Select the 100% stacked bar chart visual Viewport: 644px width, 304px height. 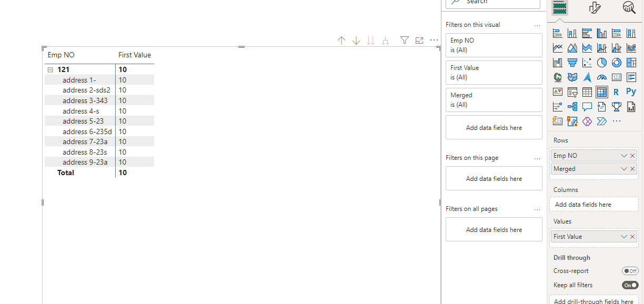pos(617,33)
